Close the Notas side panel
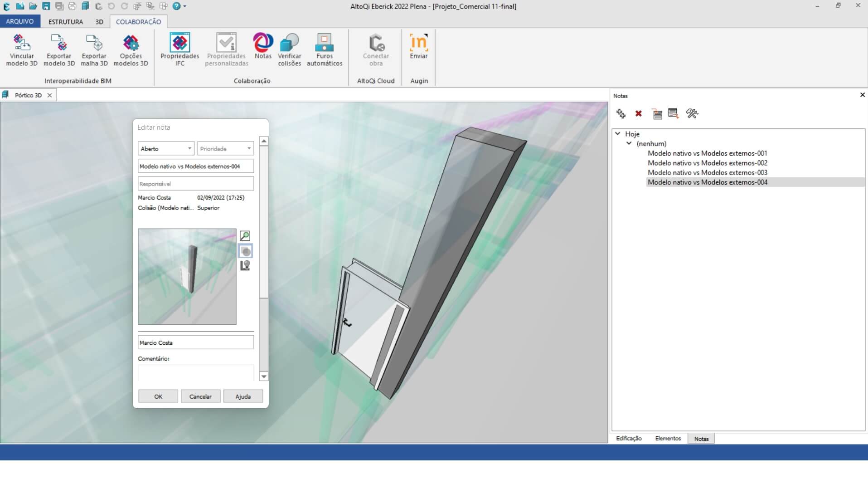868x479 pixels. coord(862,95)
